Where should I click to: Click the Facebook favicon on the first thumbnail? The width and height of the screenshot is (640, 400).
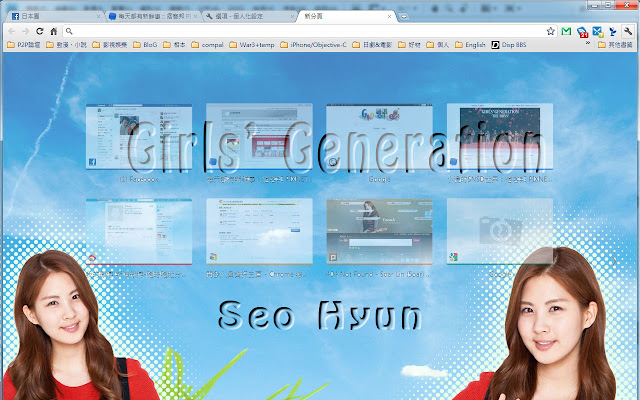[x=92, y=162]
